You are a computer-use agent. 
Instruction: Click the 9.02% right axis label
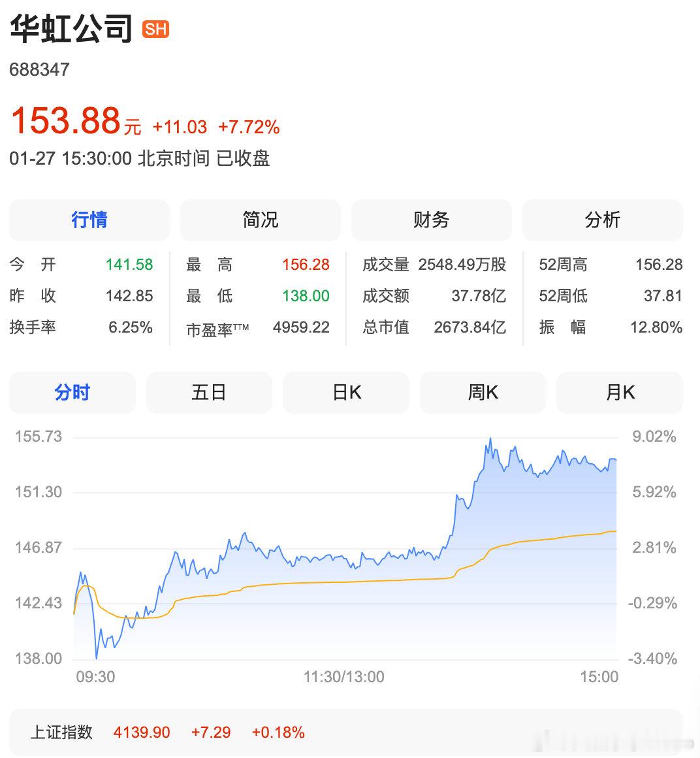click(654, 437)
